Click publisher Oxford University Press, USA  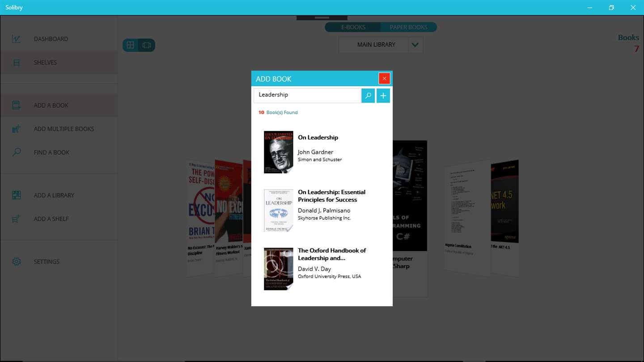[330, 277]
